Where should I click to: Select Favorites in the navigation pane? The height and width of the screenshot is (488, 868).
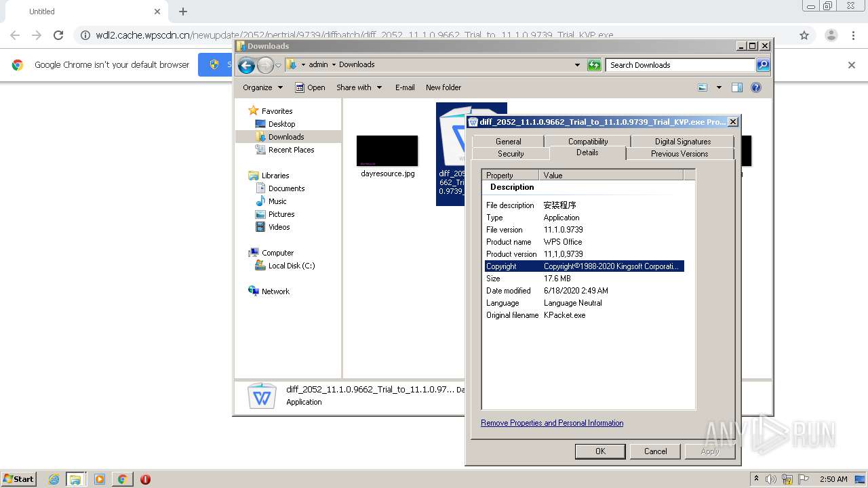pyautogui.click(x=277, y=111)
